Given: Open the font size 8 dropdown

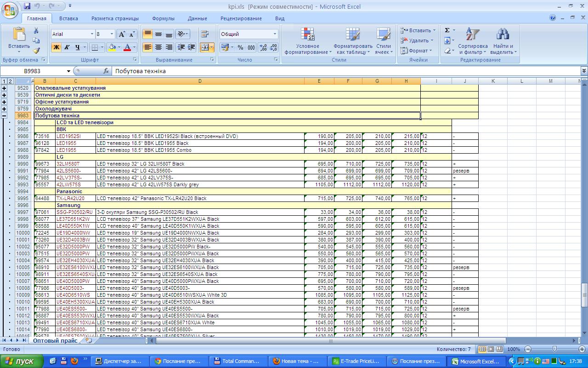Looking at the screenshot, I should pyautogui.click(x=111, y=34).
